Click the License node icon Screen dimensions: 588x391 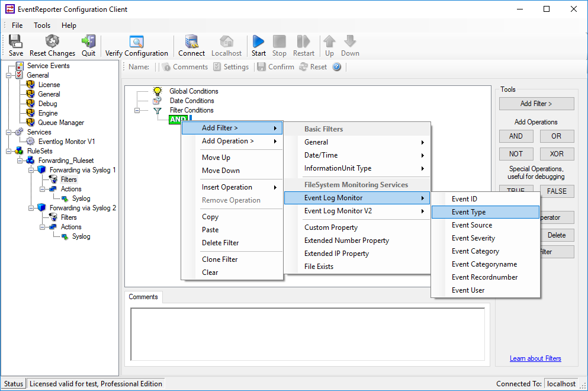[x=30, y=85]
